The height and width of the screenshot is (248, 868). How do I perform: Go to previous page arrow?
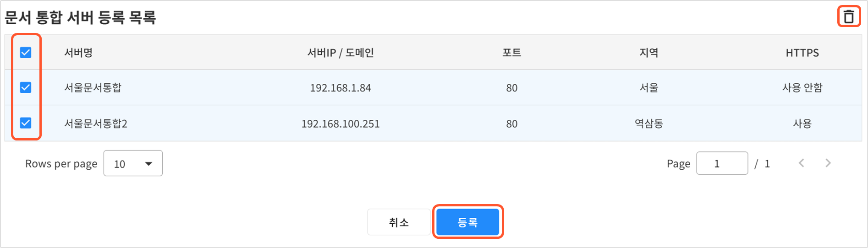[x=802, y=163]
